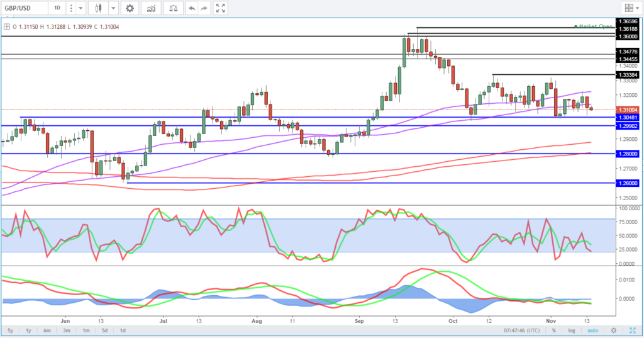644x338 pixels.
Task: Expand the OHLC legend plus box
Action: pyautogui.click(x=6, y=26)
